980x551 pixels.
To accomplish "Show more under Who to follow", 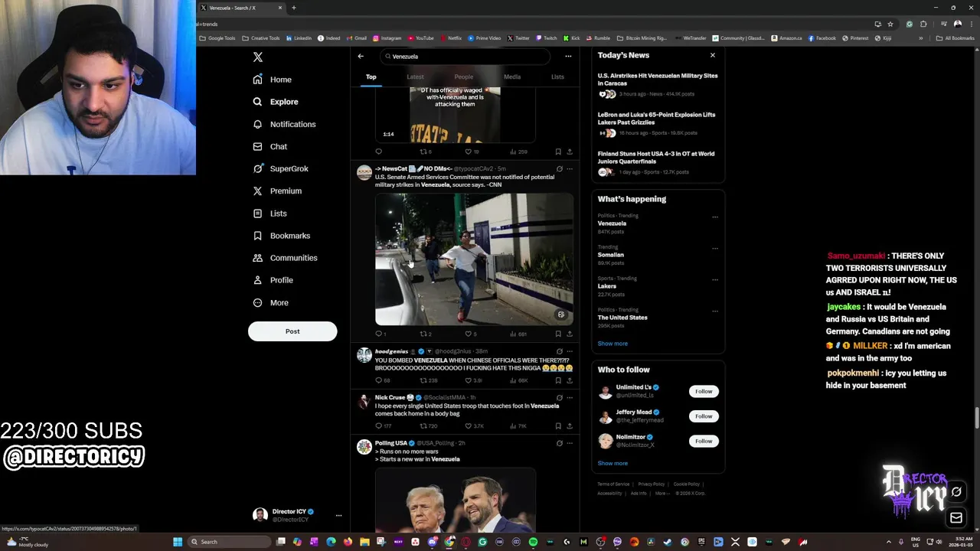I will pyautogui.click(x=612, y=463).
